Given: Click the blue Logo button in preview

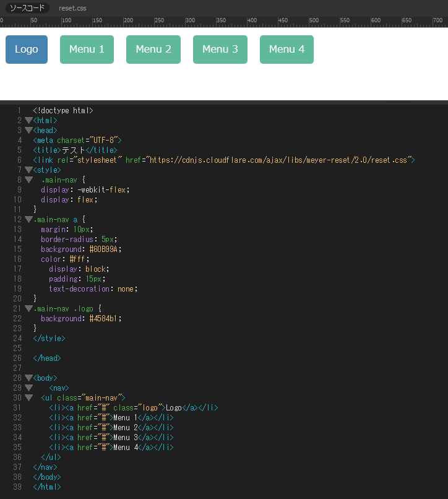Looking at the screenshot, I should pyautogui.click(x=27, y=50).
